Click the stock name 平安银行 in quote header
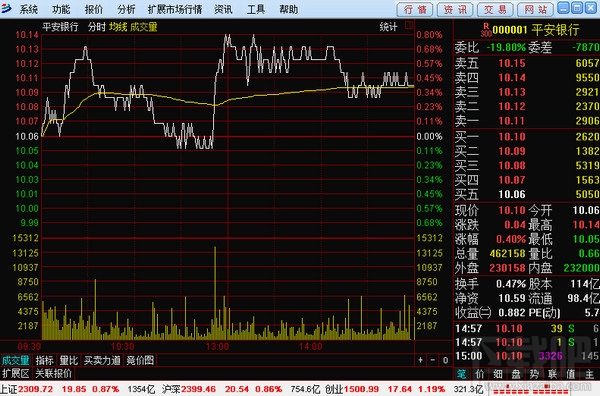This screenshot has width=600, height=396. click(x=555, y=30)
